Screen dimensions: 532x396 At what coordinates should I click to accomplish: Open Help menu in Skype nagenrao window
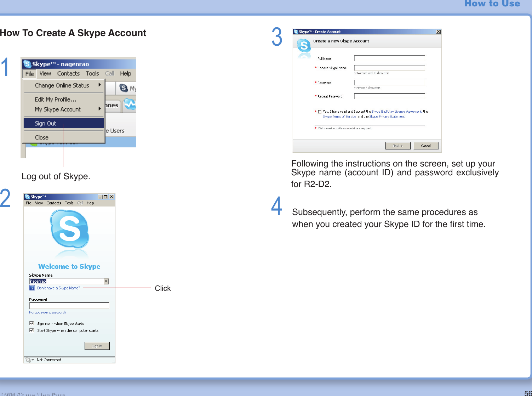[x=125, y=74]
